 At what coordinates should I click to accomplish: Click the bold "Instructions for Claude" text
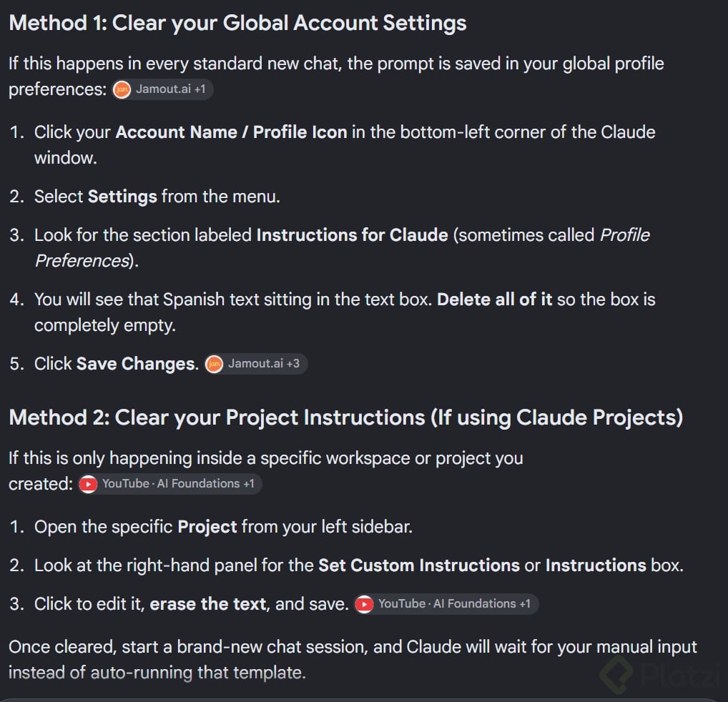(352, 235)
